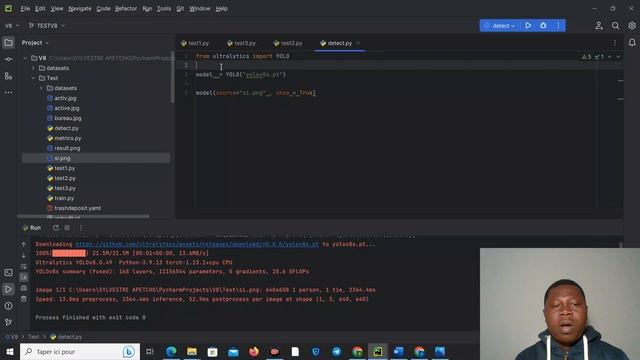
Task: Toggle scroll to end in Run console
Action: point(24,278)
